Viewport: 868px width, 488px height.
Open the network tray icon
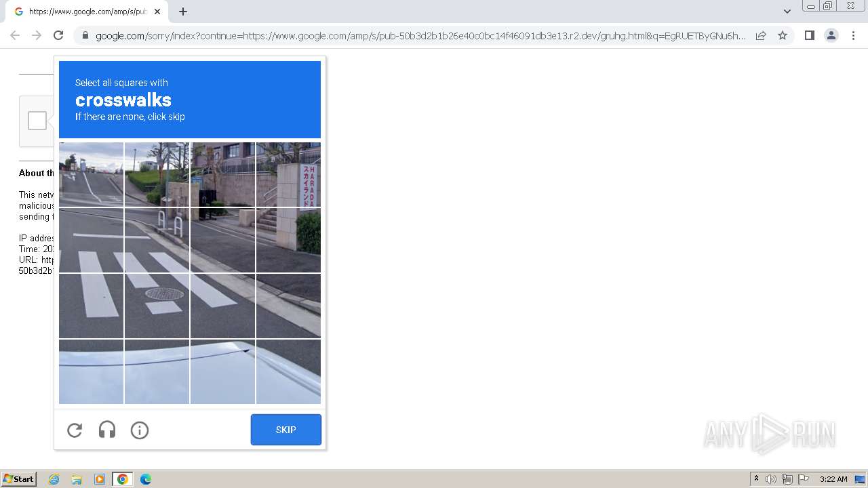tap(787, 479)
